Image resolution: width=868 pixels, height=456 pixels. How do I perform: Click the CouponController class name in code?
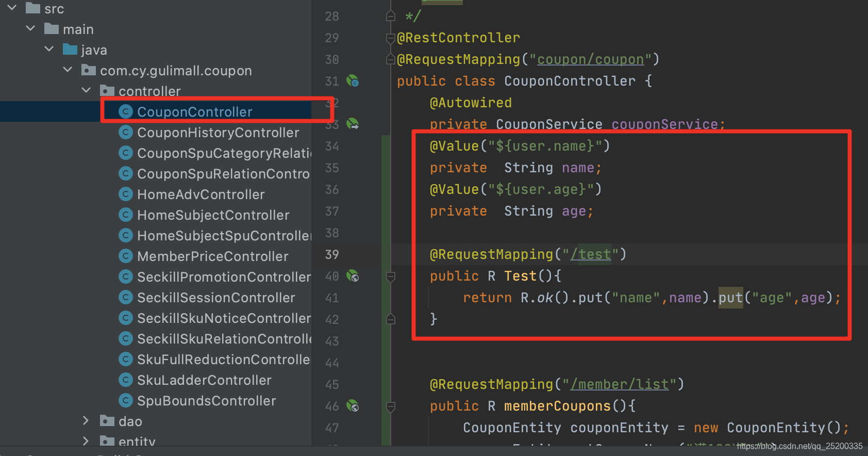[x=570, y=81]
